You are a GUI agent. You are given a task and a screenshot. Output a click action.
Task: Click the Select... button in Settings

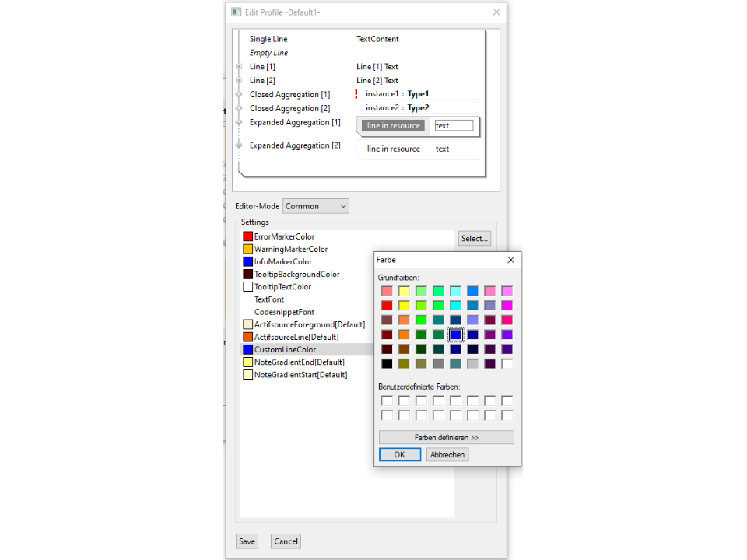(x=475, y=238)
